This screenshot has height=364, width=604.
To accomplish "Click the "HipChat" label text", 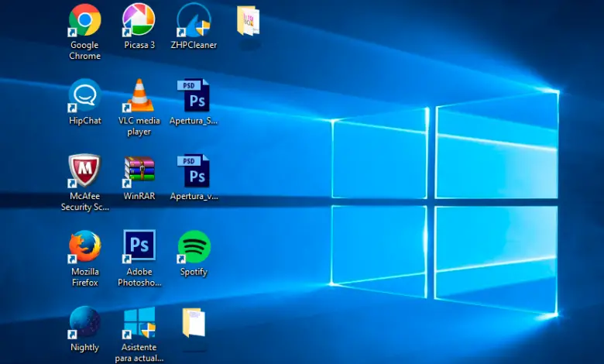I will click(85, 121).
